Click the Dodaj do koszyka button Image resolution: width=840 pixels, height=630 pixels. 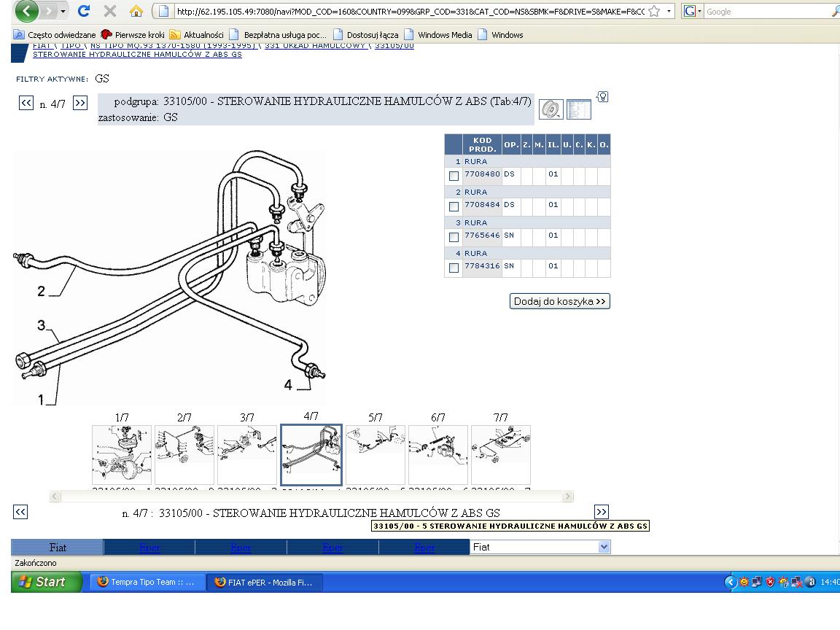(x=559, y=301)
